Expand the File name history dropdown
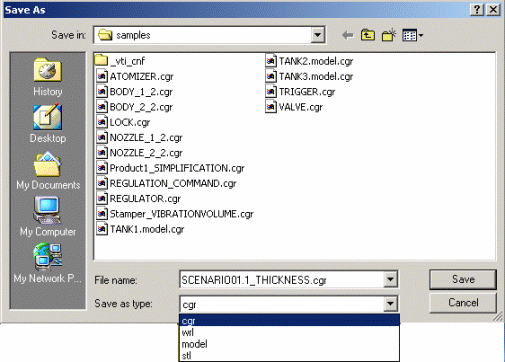Screen dimensions: 505x362 point(390,279)
